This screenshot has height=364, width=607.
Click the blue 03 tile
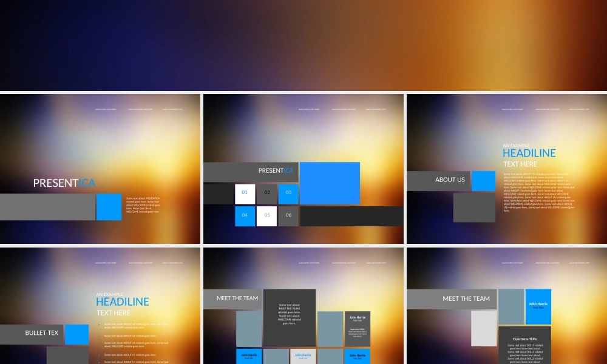point(288,194)
